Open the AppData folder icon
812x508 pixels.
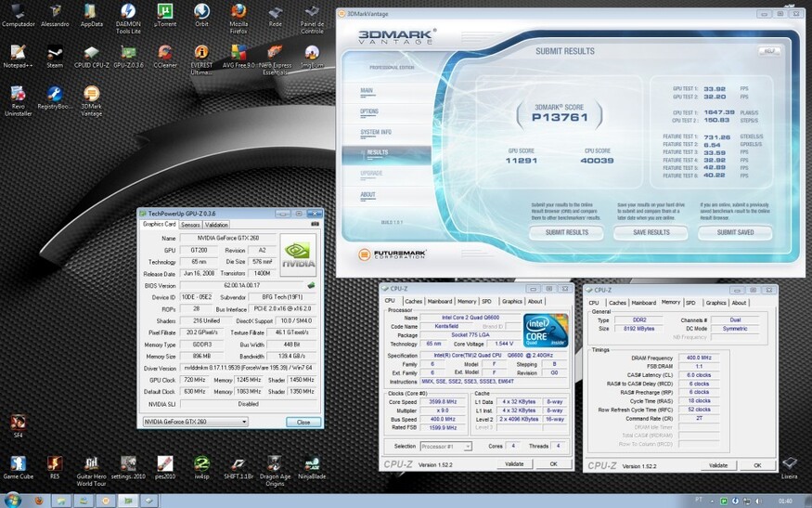coord(92,15)
